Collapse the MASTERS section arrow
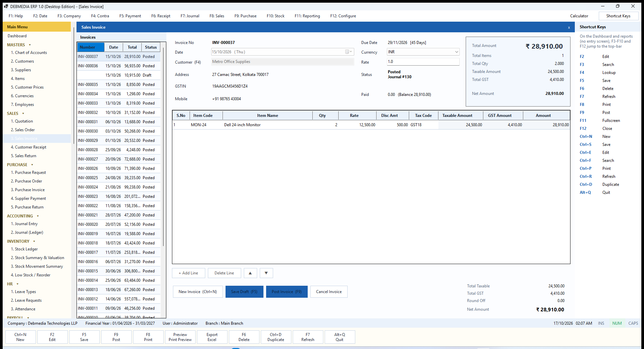The image size is (644, 349). click(30, 45)
